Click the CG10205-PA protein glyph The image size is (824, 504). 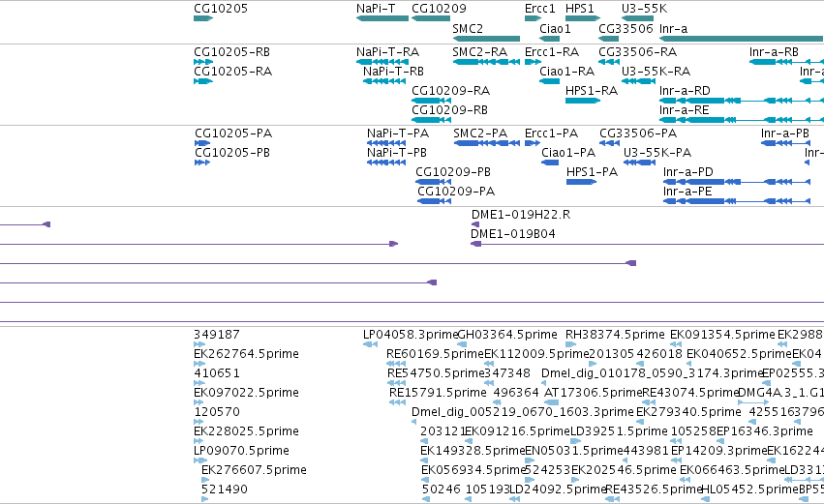pyautogui.click(x=202, y=143)
